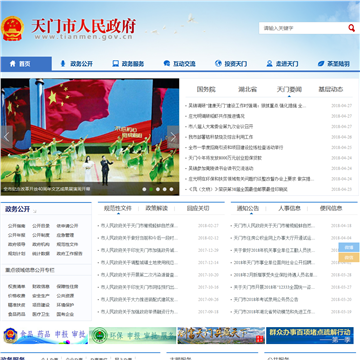This screenshot has width=360, height=360.
Task: Click the globe icon beside 投资天门
Action: pos(218,63)
